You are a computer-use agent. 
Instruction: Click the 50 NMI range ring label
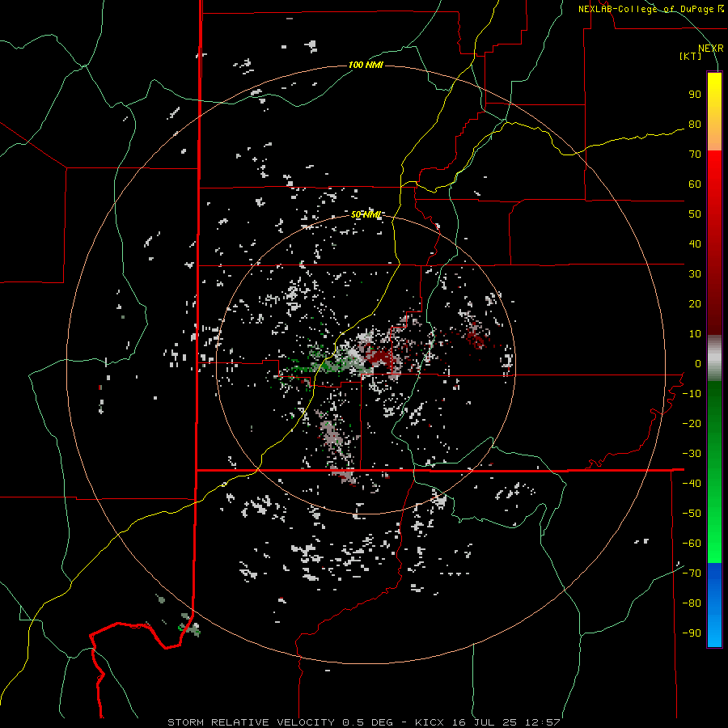pyautogui.click(x=366, y=214)
